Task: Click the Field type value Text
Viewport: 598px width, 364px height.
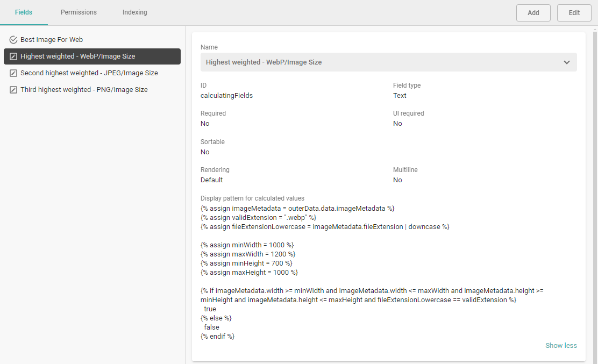Action: pos(400,96)
